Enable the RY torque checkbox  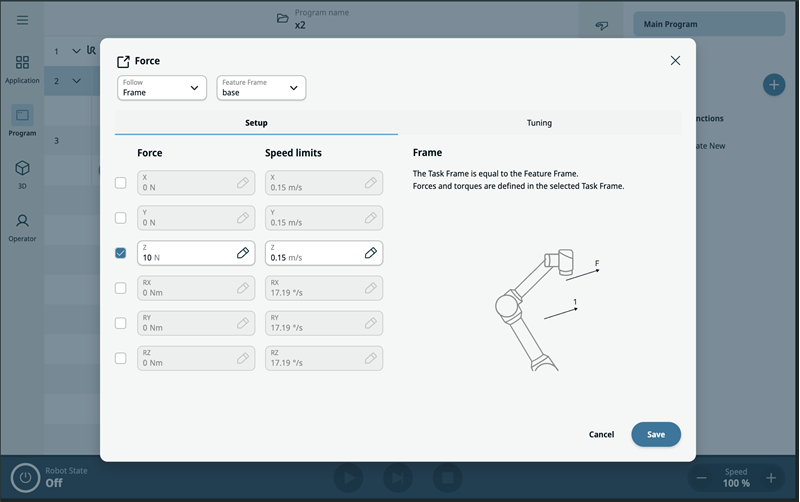pyautogui.click(x=120, y=323)
